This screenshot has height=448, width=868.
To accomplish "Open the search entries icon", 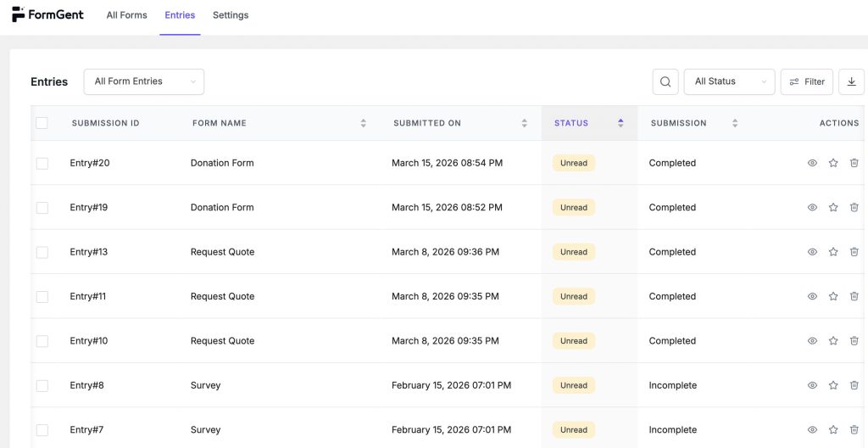I will coord(665,81).
